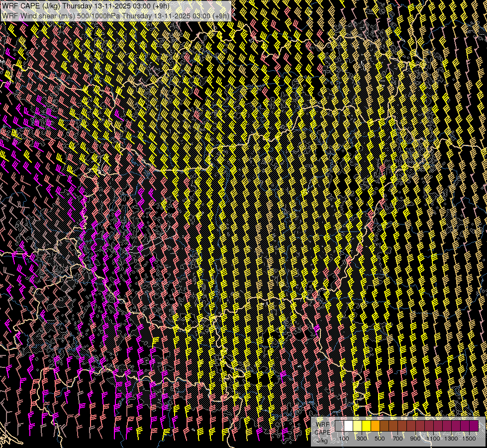Click the 900 legend tick label
Viewport: 487px width, 448px height.
coord(415,439)
